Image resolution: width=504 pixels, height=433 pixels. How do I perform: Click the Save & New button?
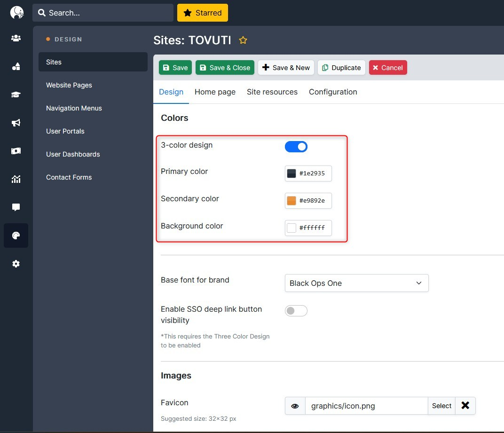[x=286, y=68]
